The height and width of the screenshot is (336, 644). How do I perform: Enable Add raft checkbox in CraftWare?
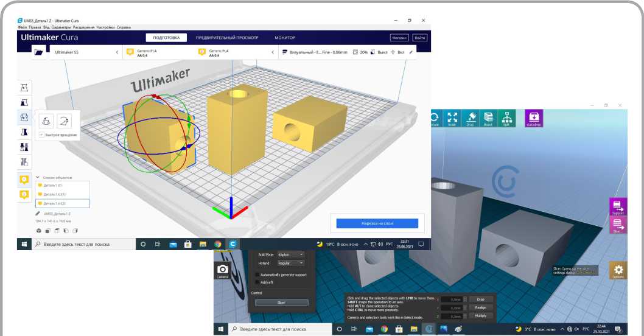257,282
